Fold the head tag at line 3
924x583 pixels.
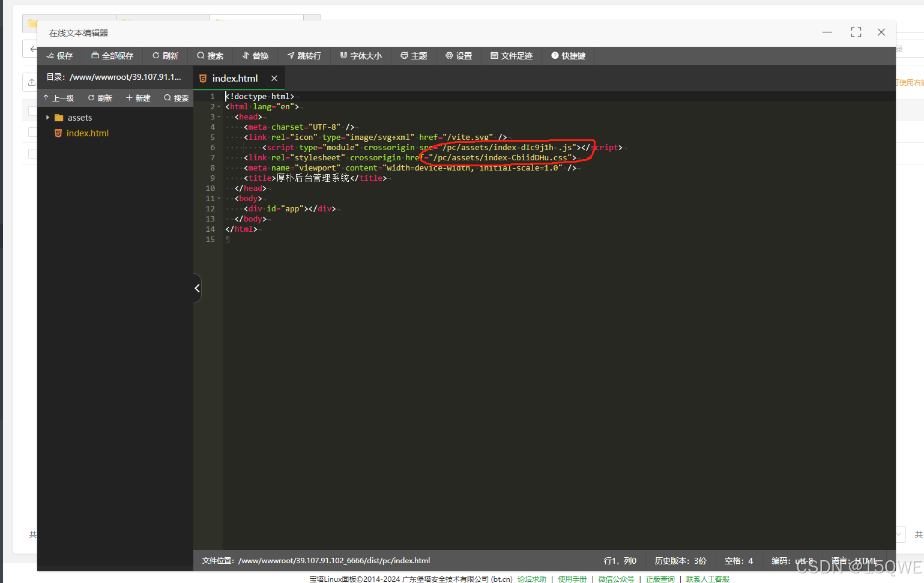click(219, 117)
